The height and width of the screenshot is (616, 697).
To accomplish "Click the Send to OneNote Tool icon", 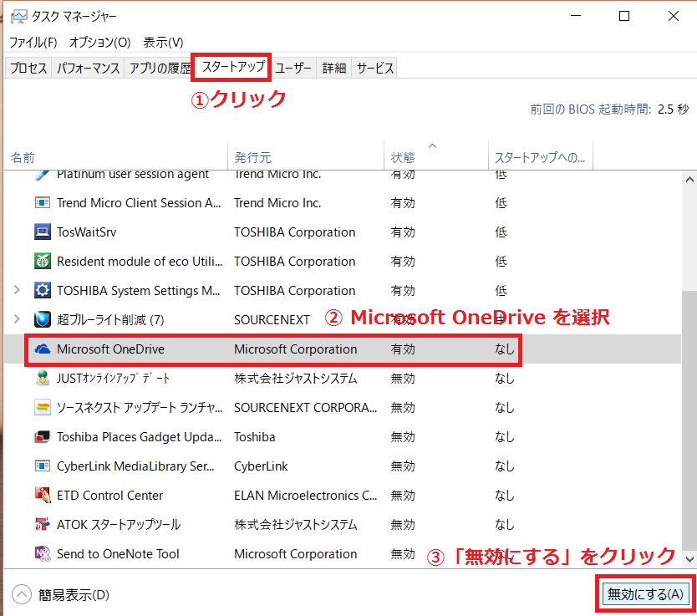I will pos(43,554).
